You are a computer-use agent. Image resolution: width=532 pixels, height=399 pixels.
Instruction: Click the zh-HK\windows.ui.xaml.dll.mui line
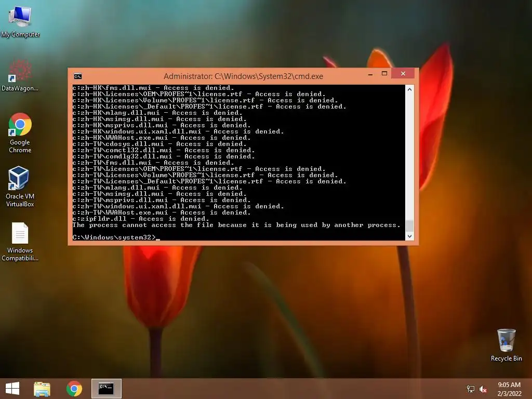tap(178, 131)
